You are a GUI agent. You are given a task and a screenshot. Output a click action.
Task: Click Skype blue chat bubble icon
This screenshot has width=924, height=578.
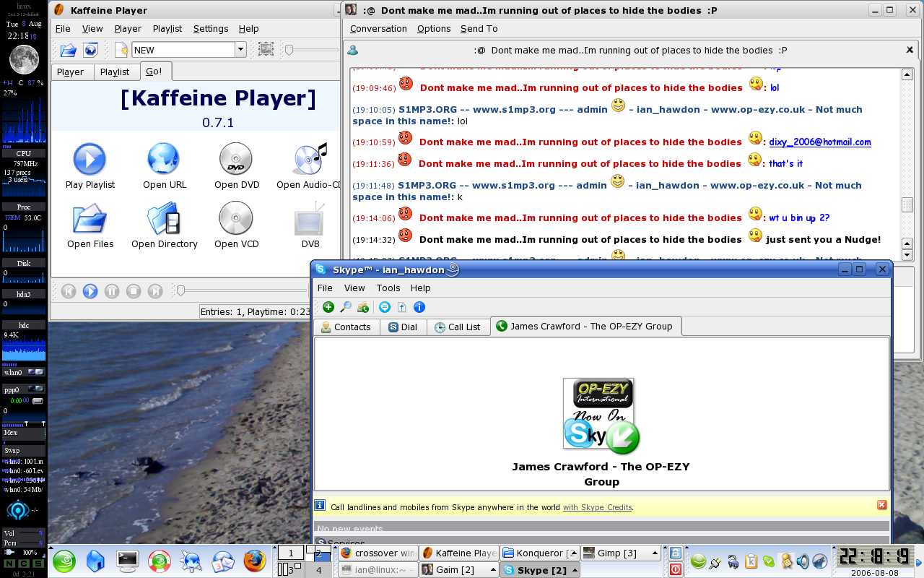pos(385,307)
